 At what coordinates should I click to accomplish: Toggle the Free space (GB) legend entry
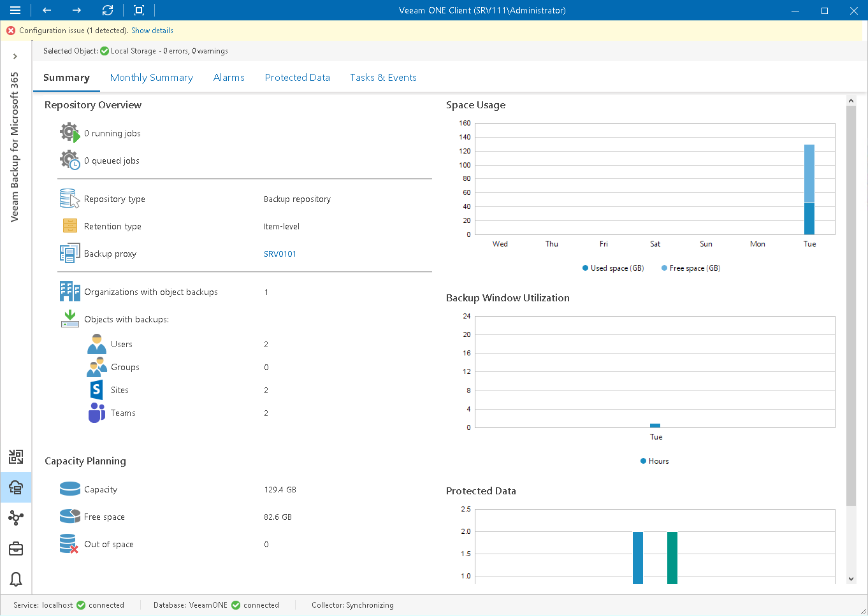pyautogui.click(x=689, y=268)
